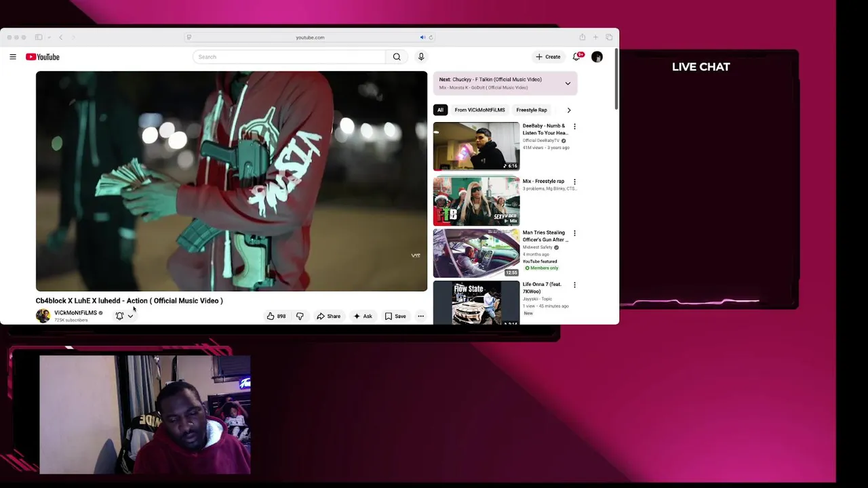The height and width of the screenshot is (488, 868).
Task: Click the YouTube logo
Action: click(43, 57)
